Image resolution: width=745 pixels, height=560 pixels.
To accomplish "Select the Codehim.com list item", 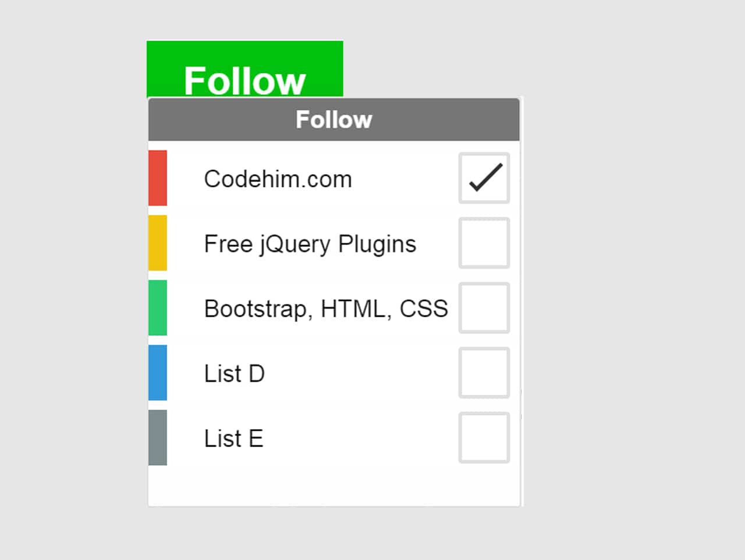I will (278, 179).
